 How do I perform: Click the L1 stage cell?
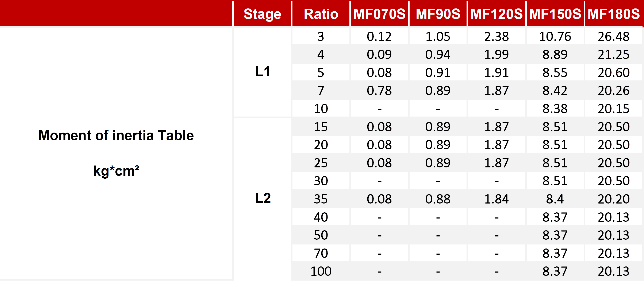262,72
